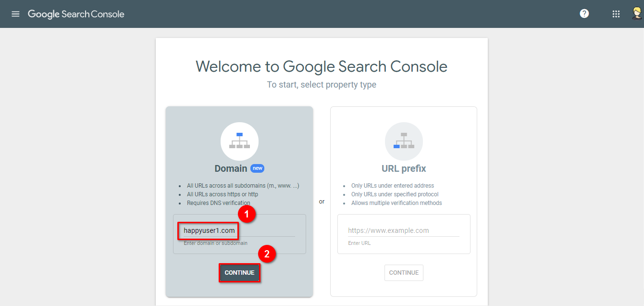Image resolution: width=644 pixels, height=306 pixels.
Task: Click CONTINUE under the URL prefix card
Action: 404,273
